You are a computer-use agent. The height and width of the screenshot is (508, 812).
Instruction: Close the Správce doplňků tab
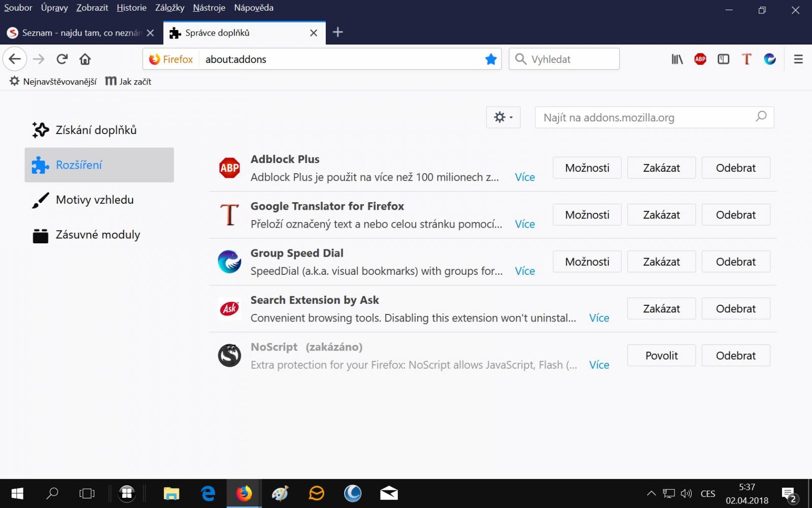coord(314,33)
